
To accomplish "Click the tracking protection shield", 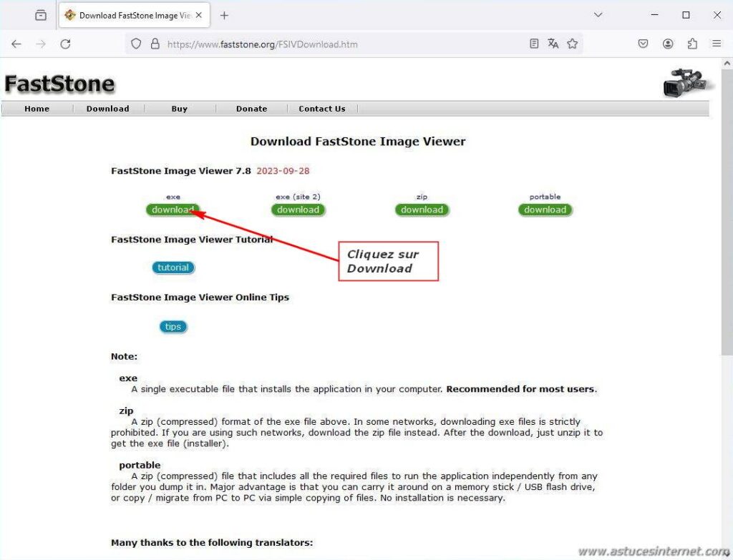I will [136, 44].
